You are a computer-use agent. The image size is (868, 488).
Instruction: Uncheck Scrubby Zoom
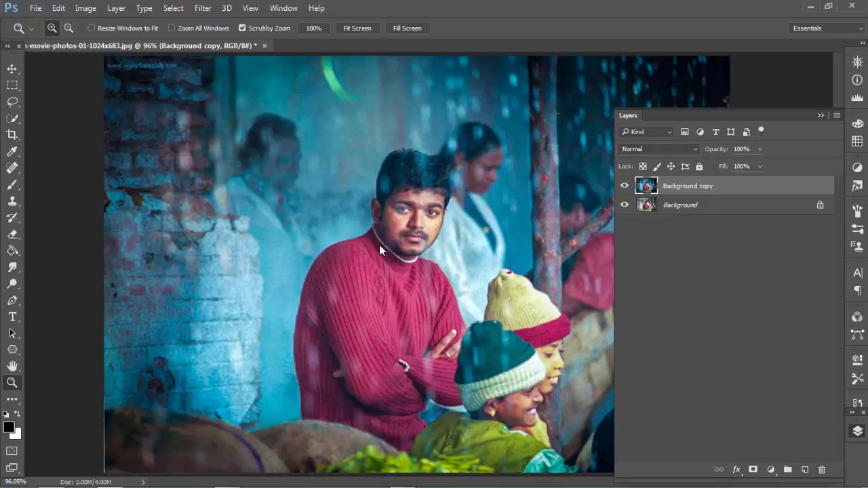click(242, 28)
